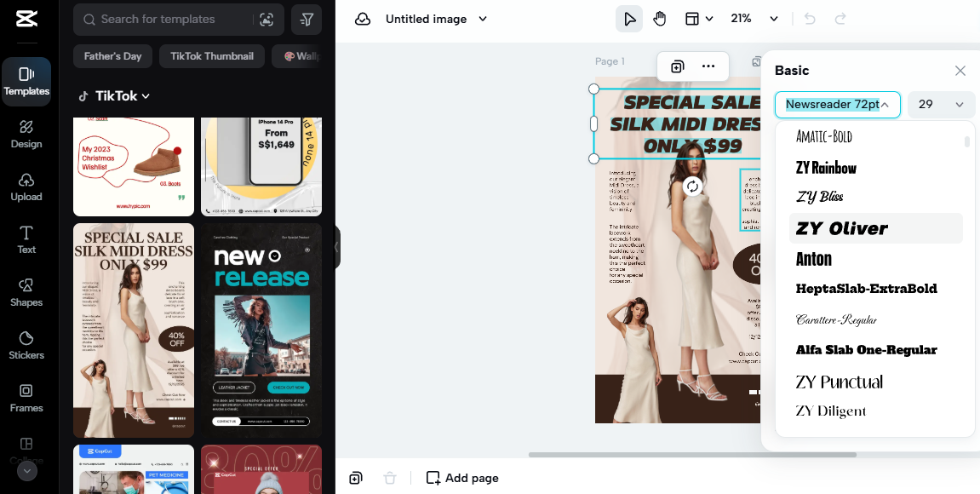
Task: Click the Redo arrow
Action: (840, 19)
